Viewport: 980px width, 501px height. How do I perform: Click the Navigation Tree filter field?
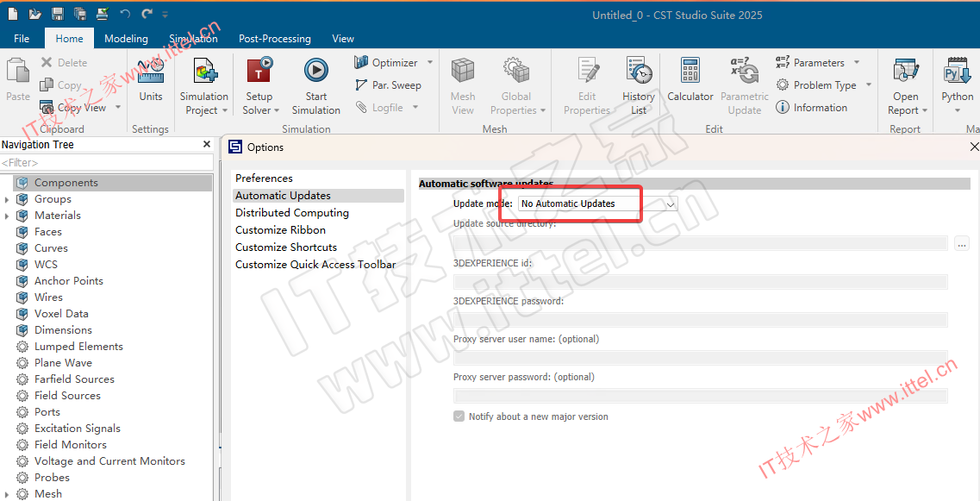click(107, 163)
